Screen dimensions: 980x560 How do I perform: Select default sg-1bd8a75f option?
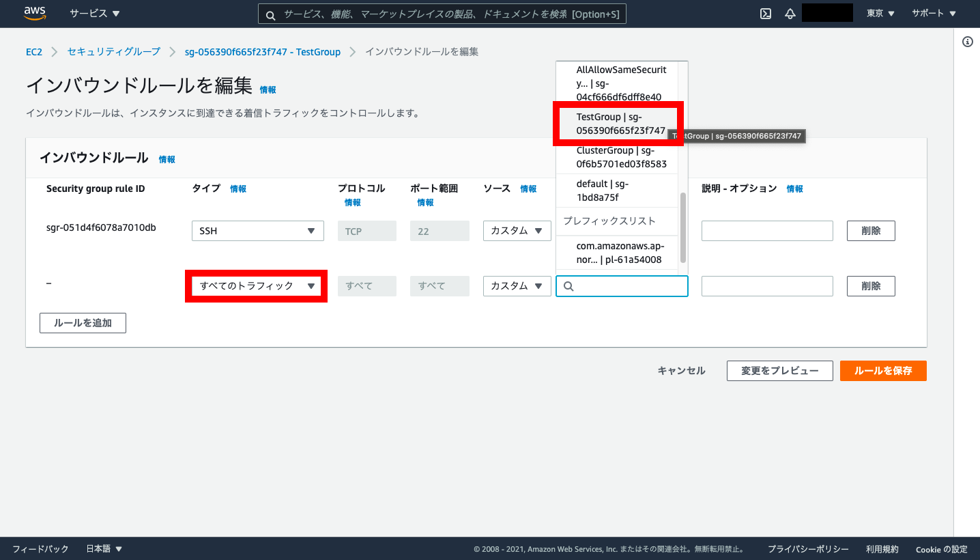pyautogui.click(x=618, y=191)
